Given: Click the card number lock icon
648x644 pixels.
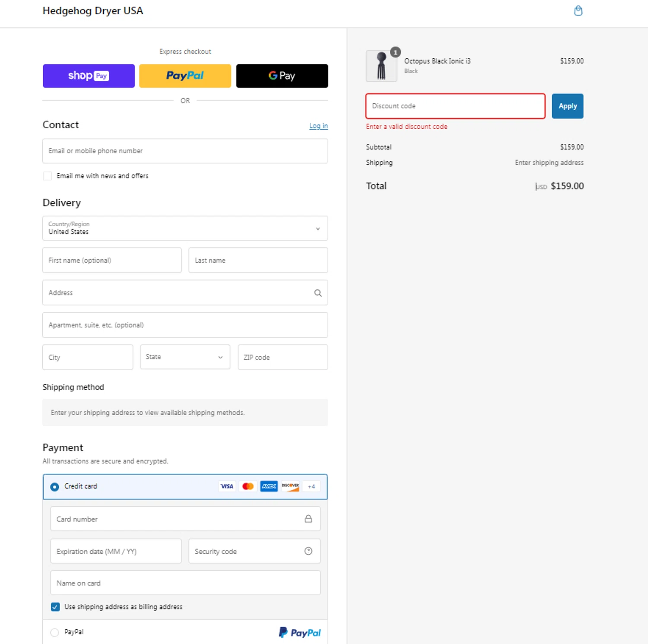Looking at the screenshot, I should [308, 519].
